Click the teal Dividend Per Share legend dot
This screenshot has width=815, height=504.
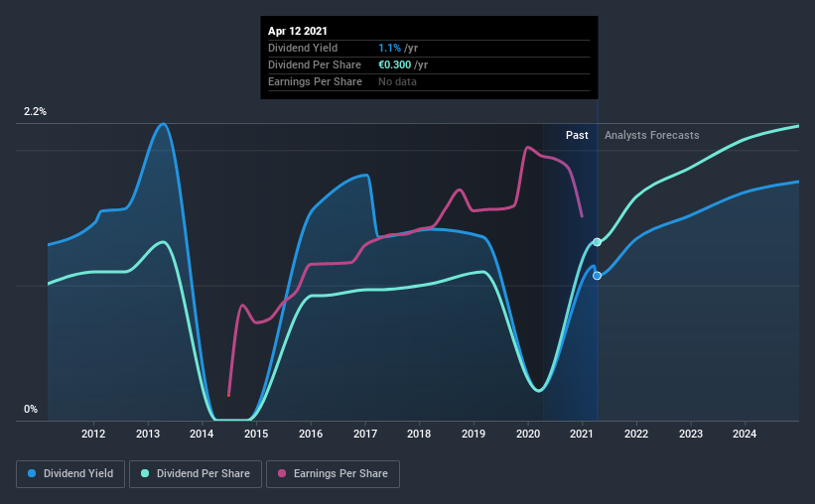coord(145,473)
